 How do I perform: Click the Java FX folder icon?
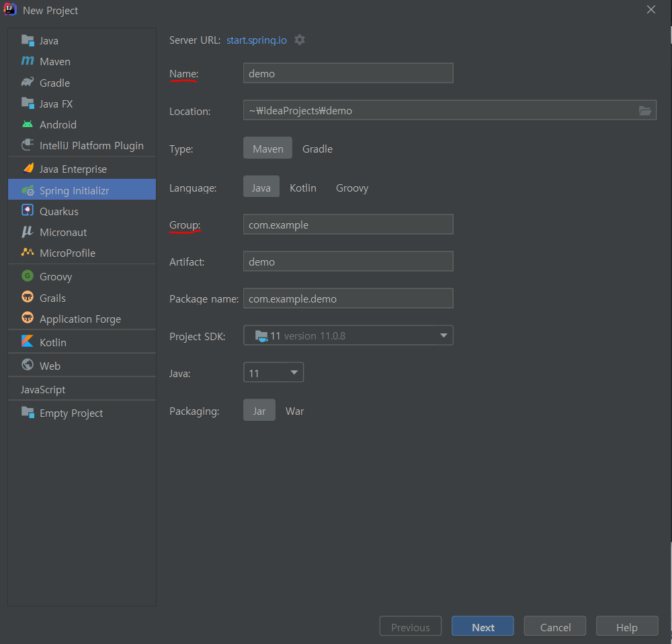pos(28,104)
